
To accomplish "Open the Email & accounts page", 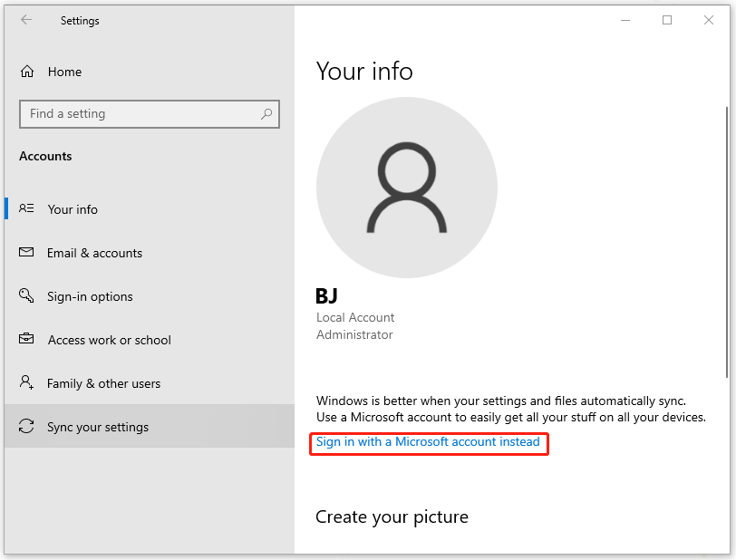I will click(94, 253).
